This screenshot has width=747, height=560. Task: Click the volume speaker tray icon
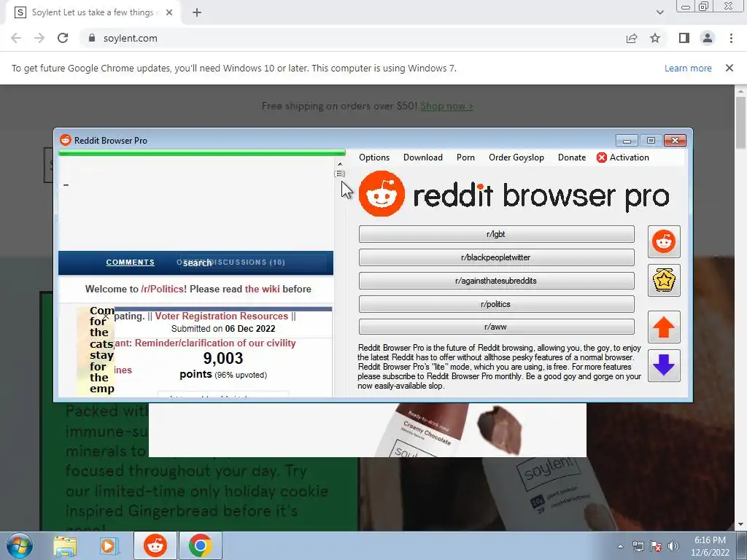(x=673, y=546)
